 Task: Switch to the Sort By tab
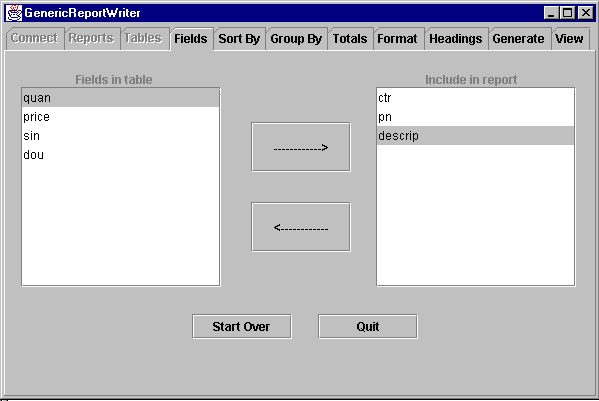click(x=239, y=39)
